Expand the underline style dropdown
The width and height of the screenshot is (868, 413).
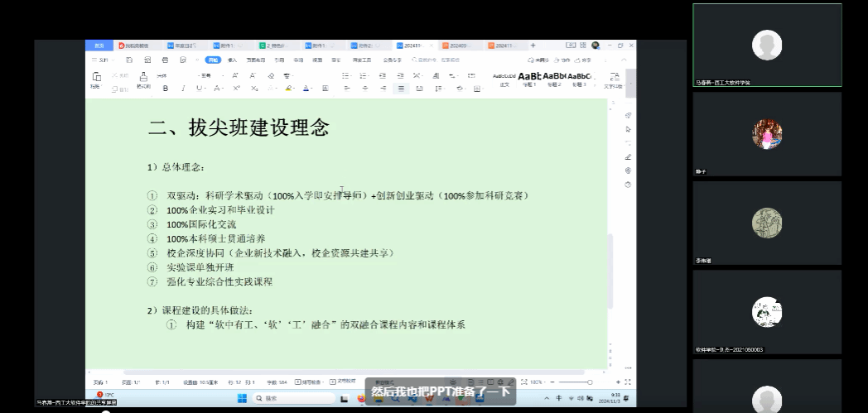pyautogui.click(x=205, y=89)
